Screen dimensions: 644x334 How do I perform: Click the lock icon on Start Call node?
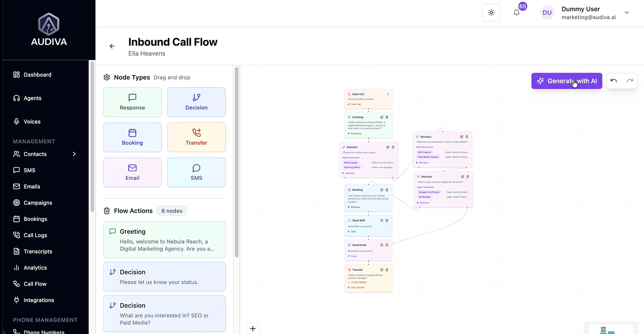click(x=388, y=94)
